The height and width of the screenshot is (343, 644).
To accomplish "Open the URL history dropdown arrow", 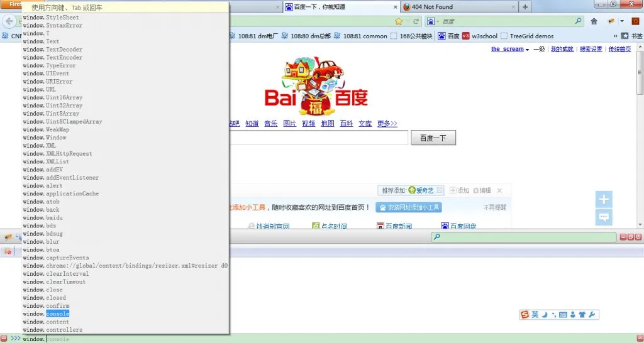I will pyautogui.click(x=408, y=21).
